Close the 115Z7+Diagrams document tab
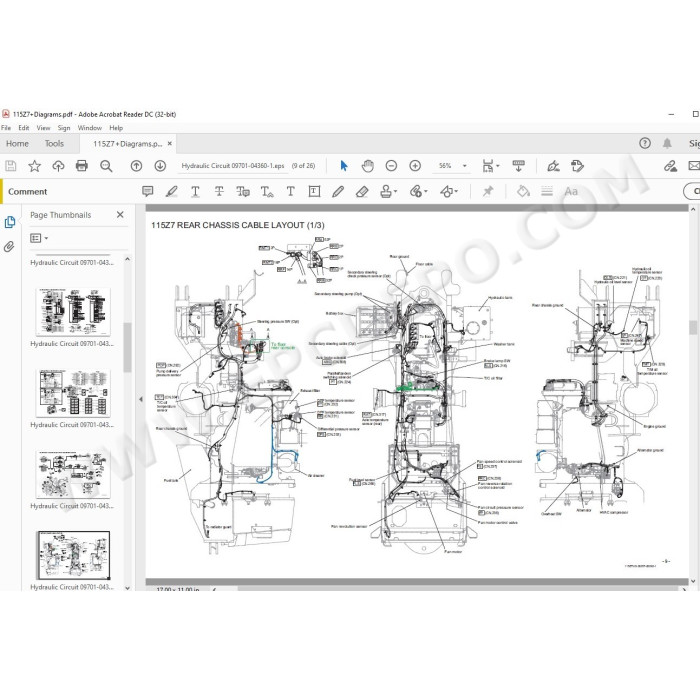700x700 pixels. click(170, 143)
